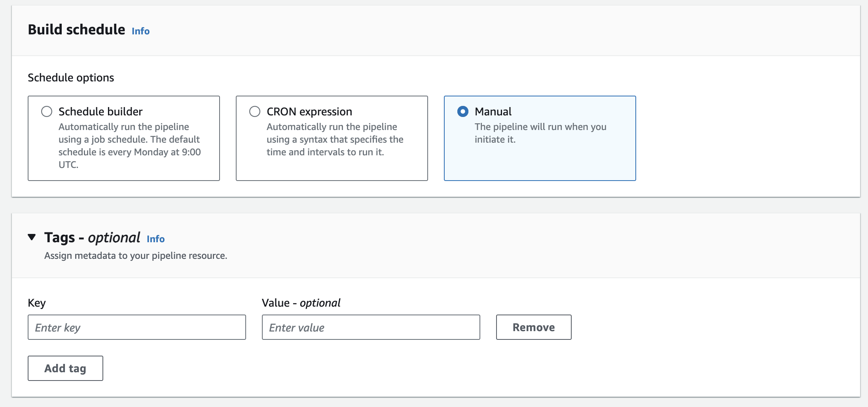The width and height of the screenshot is (868, 407).
Task: Focus the Enter value input field
Action: pos(371,327)
